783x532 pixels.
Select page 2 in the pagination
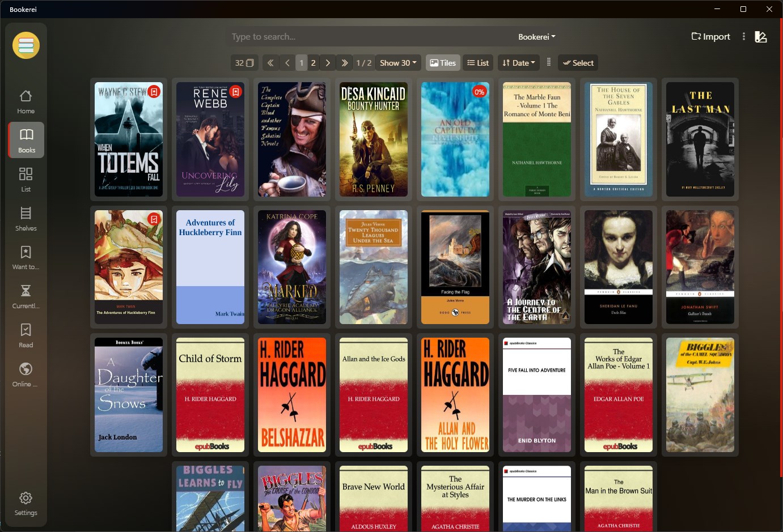313,63
